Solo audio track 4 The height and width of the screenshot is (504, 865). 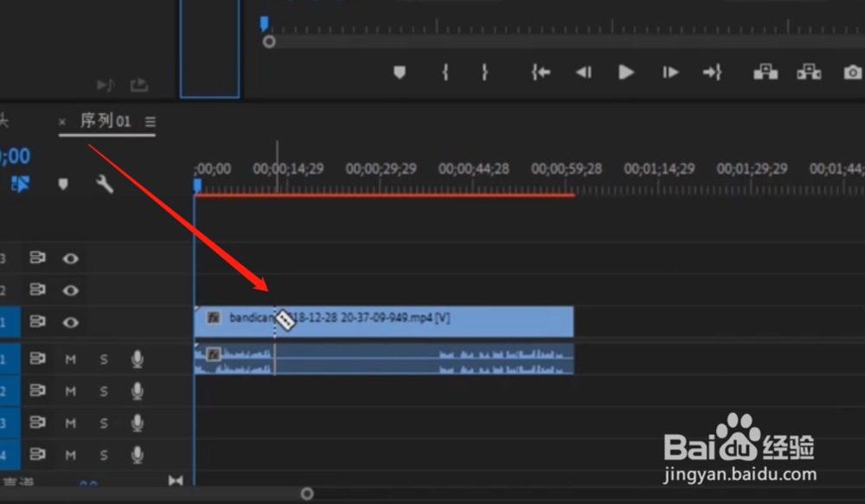click(104, 456)
